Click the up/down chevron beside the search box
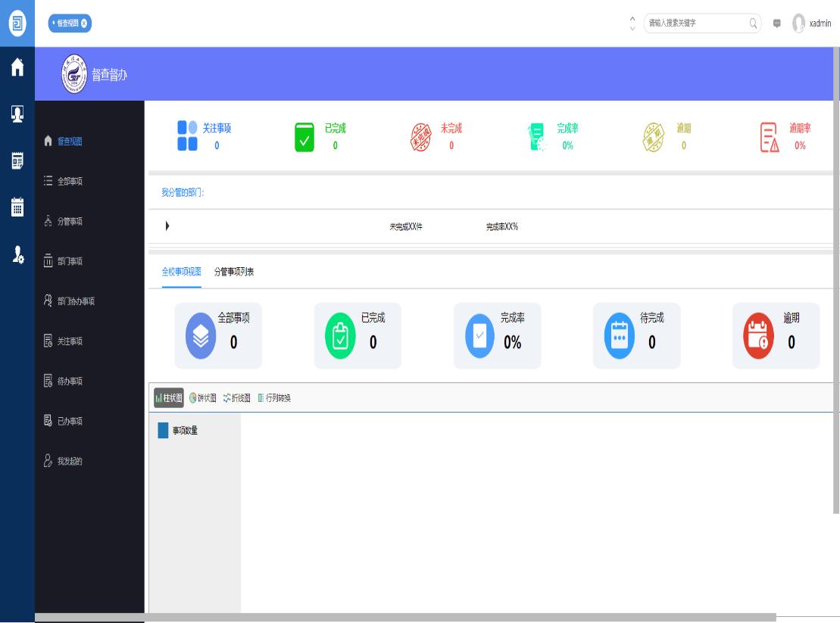This screenshot has height=623, width=840. pyautogui.click(x=633, y=23)
